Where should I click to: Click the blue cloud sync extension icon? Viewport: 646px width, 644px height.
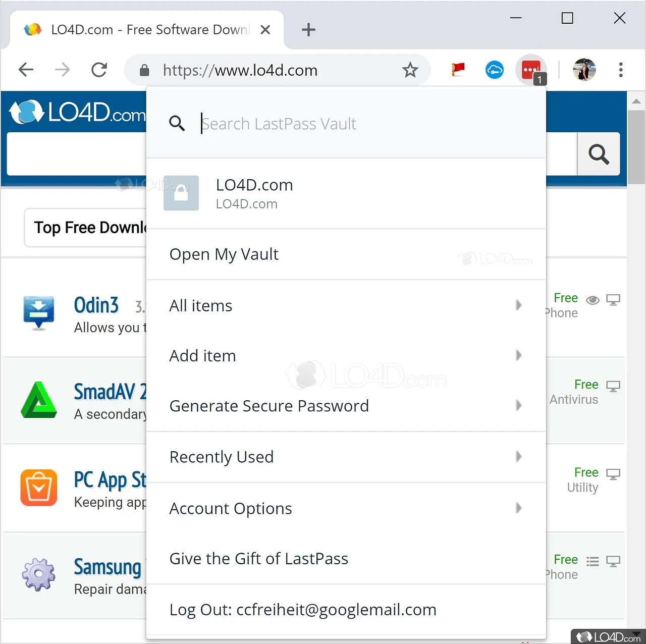495,70
